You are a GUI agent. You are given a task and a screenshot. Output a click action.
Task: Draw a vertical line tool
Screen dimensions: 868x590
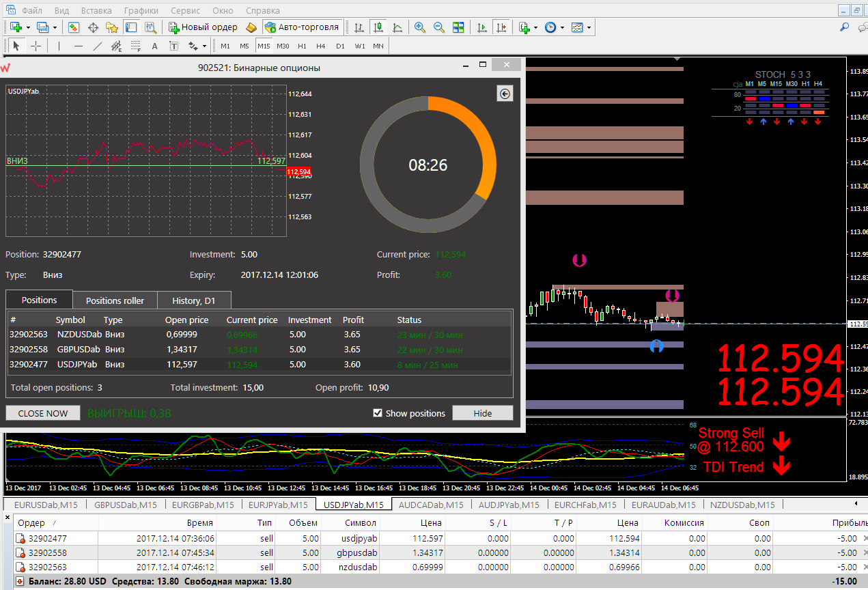click(x=59, y=46)
